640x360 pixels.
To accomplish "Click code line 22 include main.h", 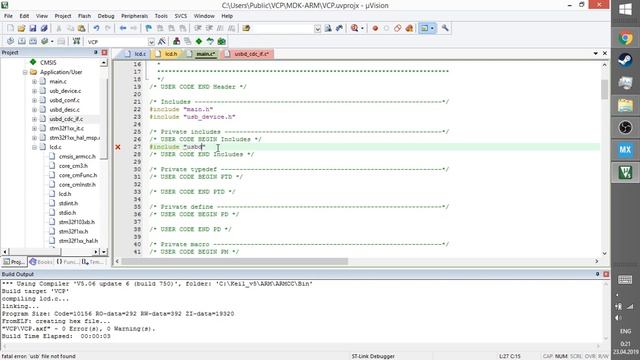I will coord(181,109).
